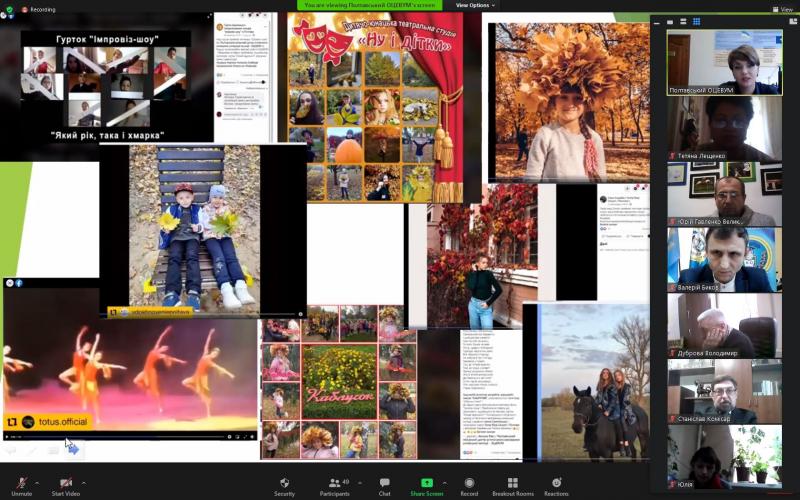The height and width of the screenshot is (500, 800).
Task: Switch video panel to single-tile view
Action: click(x=670, y=22)
